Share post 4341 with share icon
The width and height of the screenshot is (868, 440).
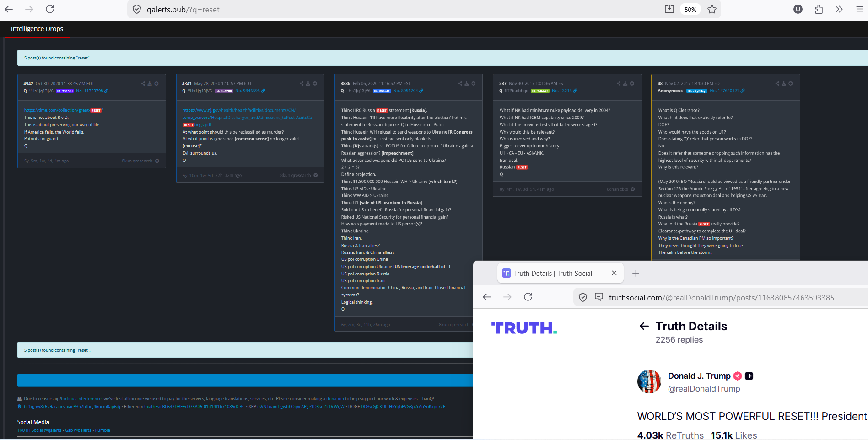(x=302, y=84)
